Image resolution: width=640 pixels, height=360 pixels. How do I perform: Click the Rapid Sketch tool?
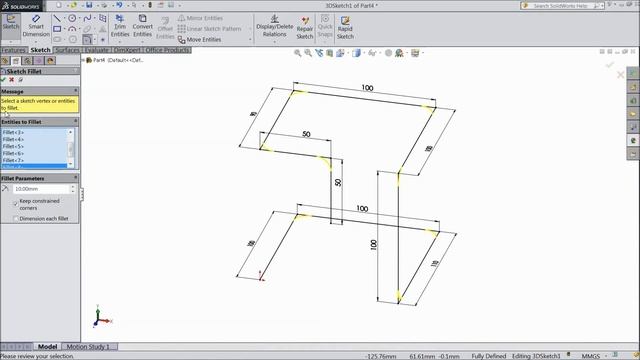(x=345, y=28)
